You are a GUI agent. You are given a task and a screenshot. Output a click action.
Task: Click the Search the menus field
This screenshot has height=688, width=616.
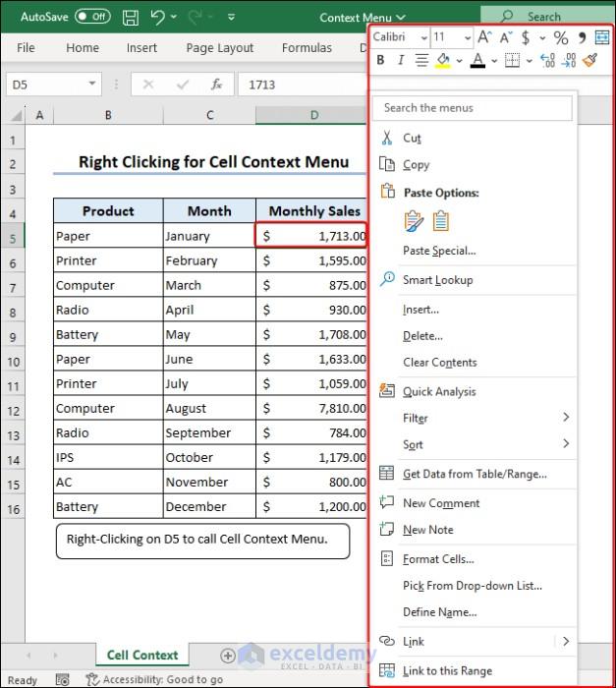473,108
